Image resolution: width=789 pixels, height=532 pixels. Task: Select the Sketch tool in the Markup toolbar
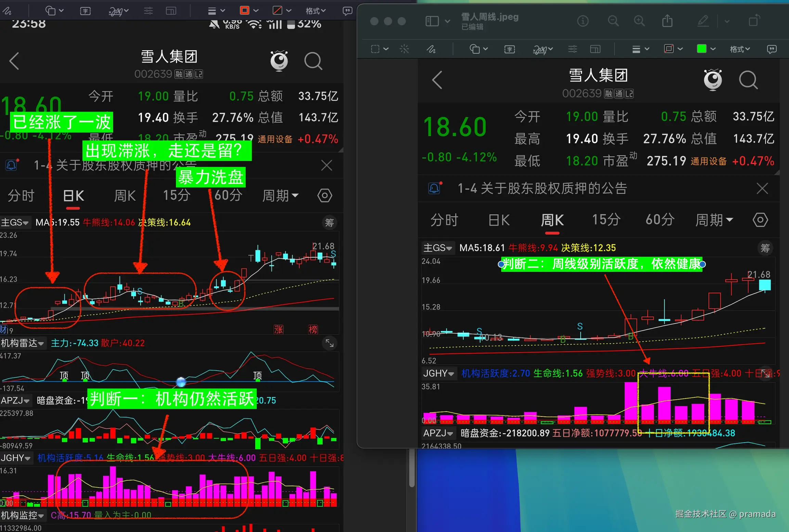[x=431, y=49]
